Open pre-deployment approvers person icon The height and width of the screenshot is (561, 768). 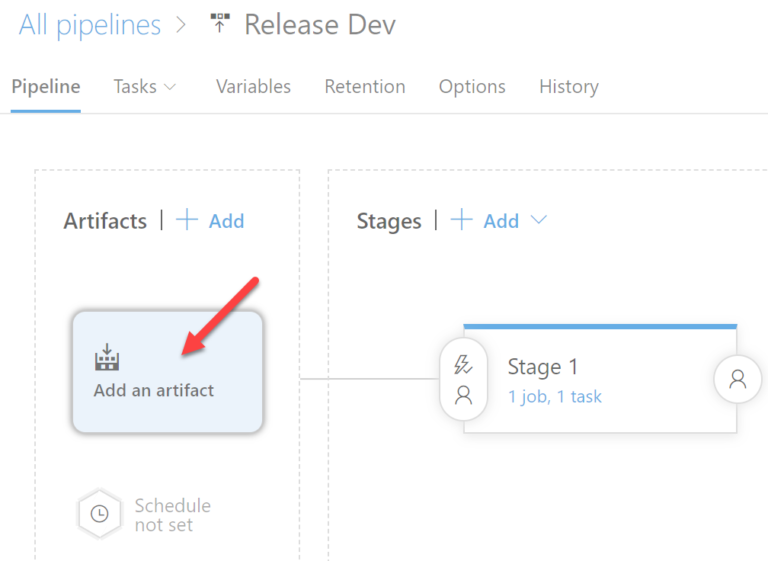[x=463, y=395]
